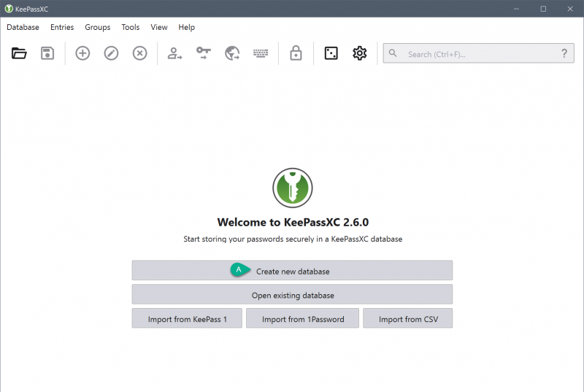Image resolution: width=584 pixels, height=392 pixels.
Task: Click the 'Start storing your passwords securely' text
Action: [x=293, y=239]
